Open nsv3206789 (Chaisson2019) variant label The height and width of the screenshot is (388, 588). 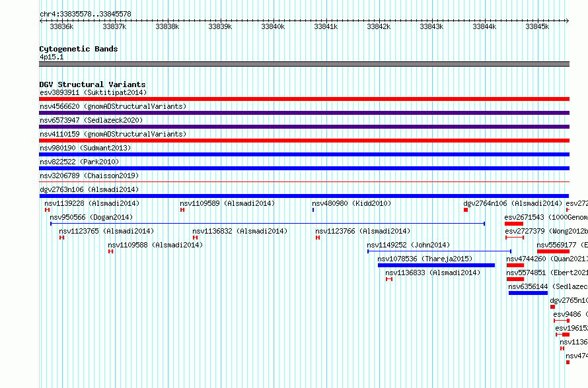pos(89,176)
